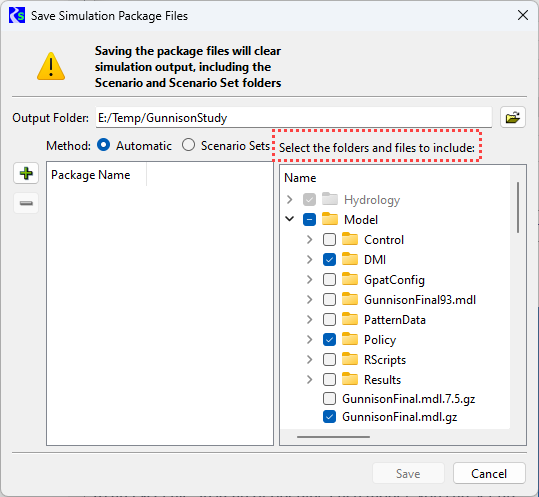Select the Automatic method radio button
539x497 pixels.
103,145
